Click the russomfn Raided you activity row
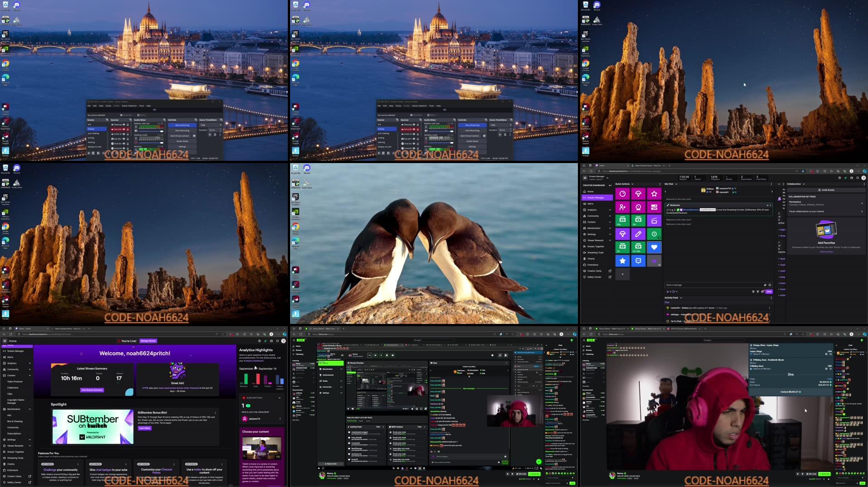 point(718,308)
